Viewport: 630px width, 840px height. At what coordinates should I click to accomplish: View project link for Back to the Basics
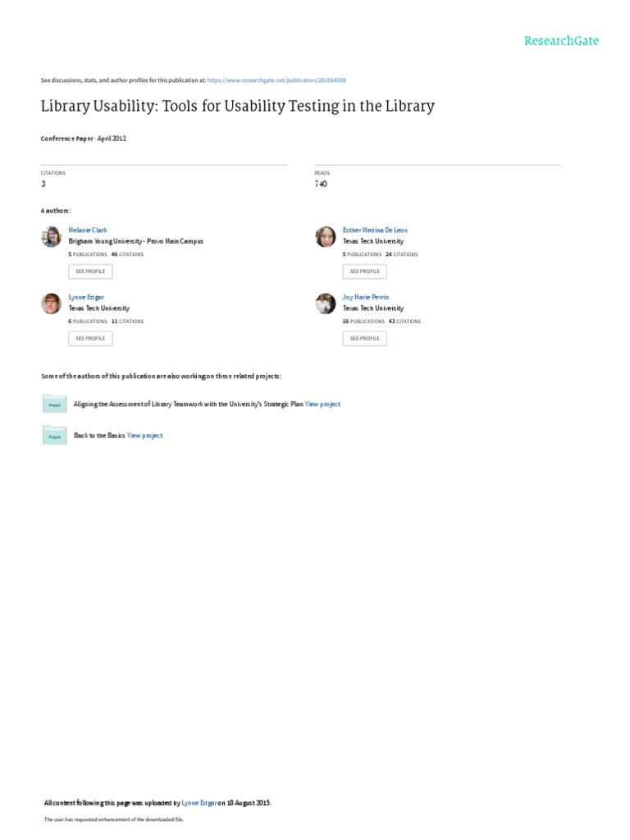145,436
